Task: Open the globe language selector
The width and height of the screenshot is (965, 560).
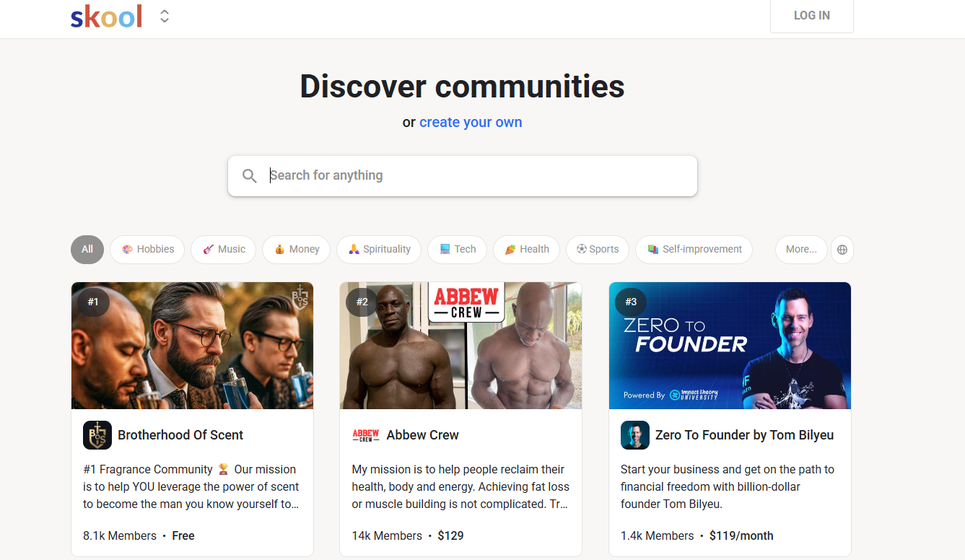Action: [x=842, y=249]
